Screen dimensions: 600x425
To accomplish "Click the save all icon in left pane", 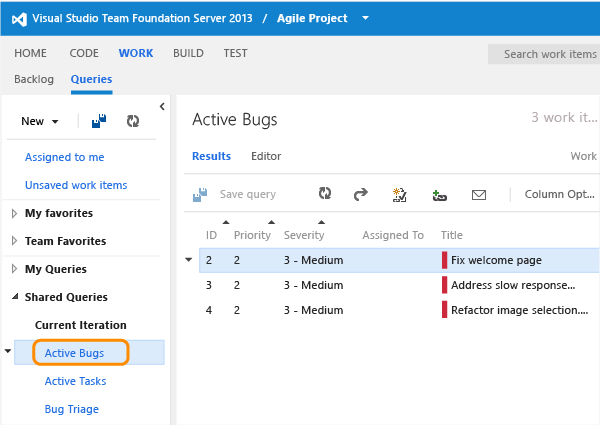I will tap(99, 121).
